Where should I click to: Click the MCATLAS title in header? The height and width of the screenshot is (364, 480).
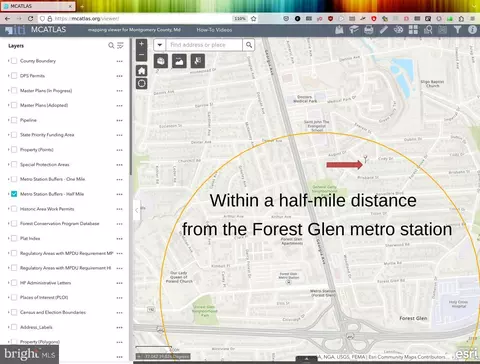pos(48,30)
